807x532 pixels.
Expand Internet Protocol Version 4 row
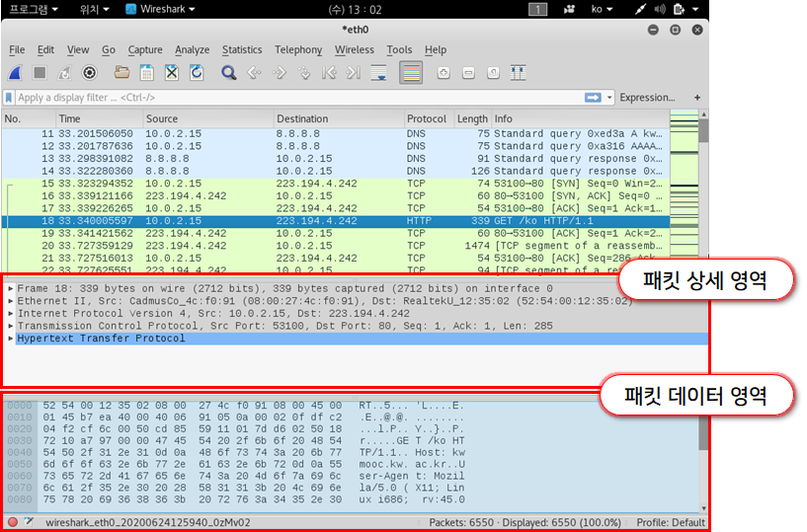coord(10,313)
